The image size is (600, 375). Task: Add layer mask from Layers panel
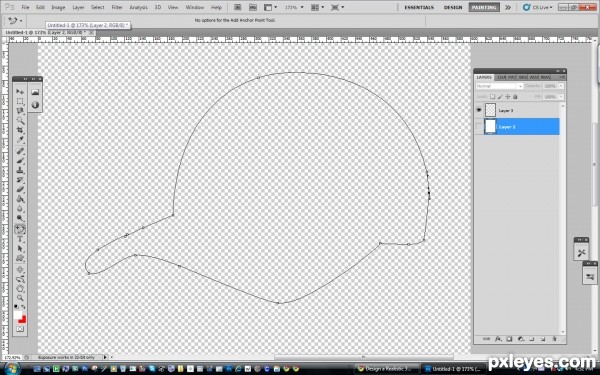point(509,339)
